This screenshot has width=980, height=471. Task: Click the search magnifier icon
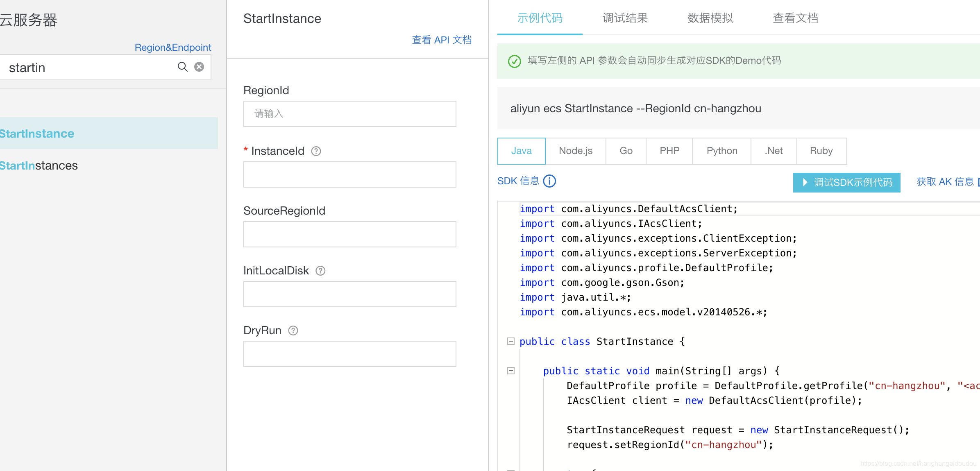click(182, 67)
